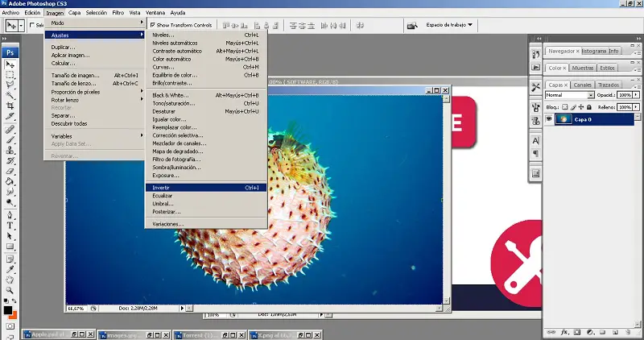
Task: Switch to the Canales tab
Action: tap(582, 85)
